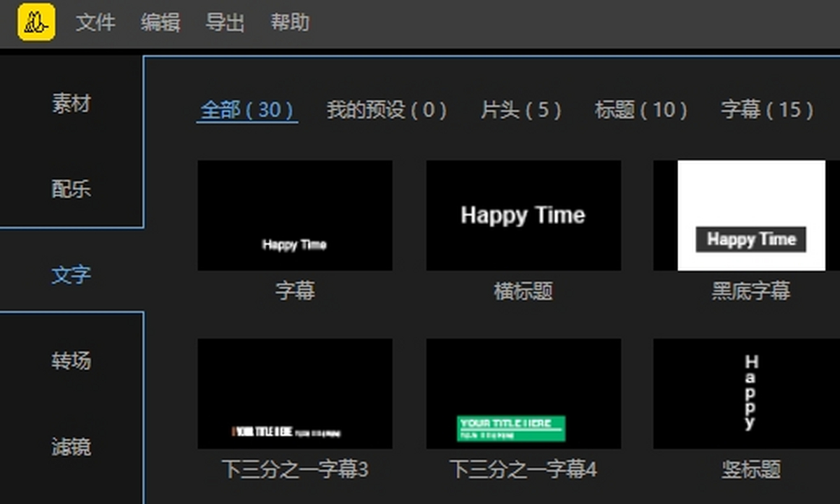Open the 帮助 menu
This screenshot has width=840, height=504.
click(x=290, y=22)
